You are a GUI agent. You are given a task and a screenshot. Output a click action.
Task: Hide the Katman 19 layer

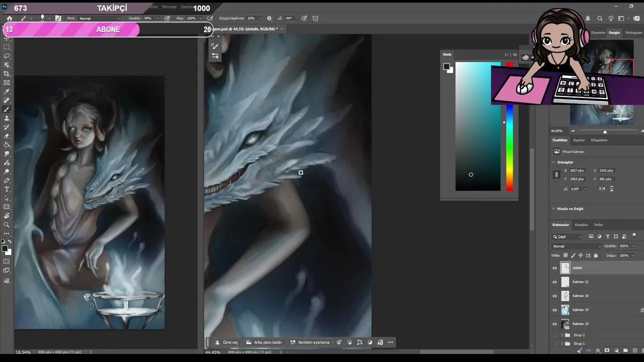[555, 310]
